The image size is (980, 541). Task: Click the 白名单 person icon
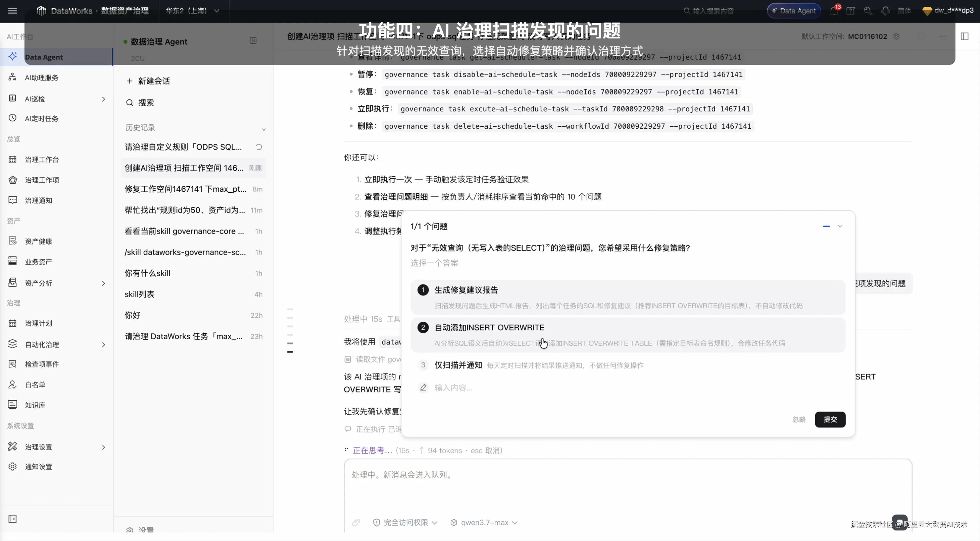pyautogui.click(x=13, y=385)
